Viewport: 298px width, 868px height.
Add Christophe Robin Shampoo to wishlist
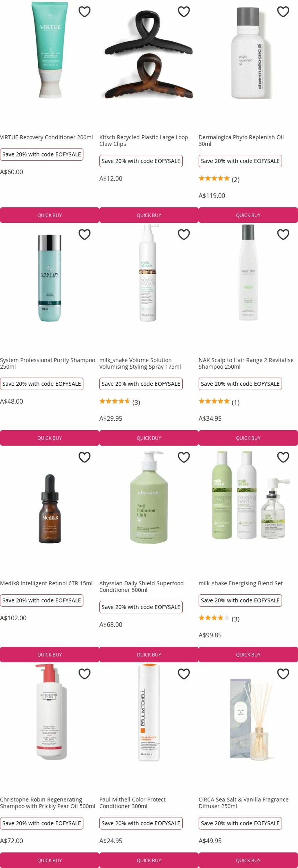[84, 674]
